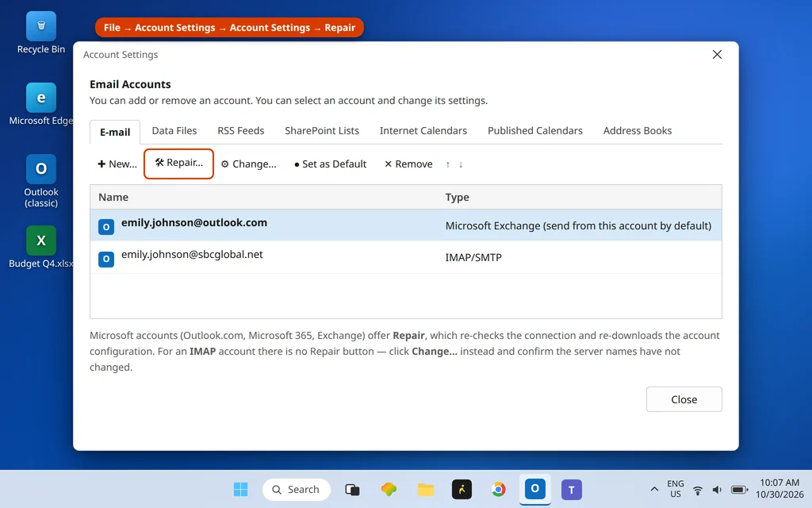Open the black runner app taskbar icon
The height and width of the screenshot is (508, 812).
click(x=462, y=489)
